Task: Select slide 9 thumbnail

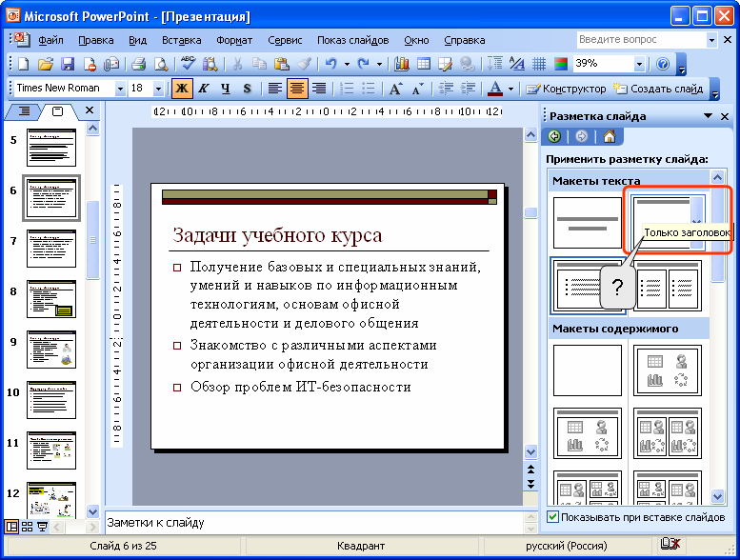Action: tap(51, 350)
